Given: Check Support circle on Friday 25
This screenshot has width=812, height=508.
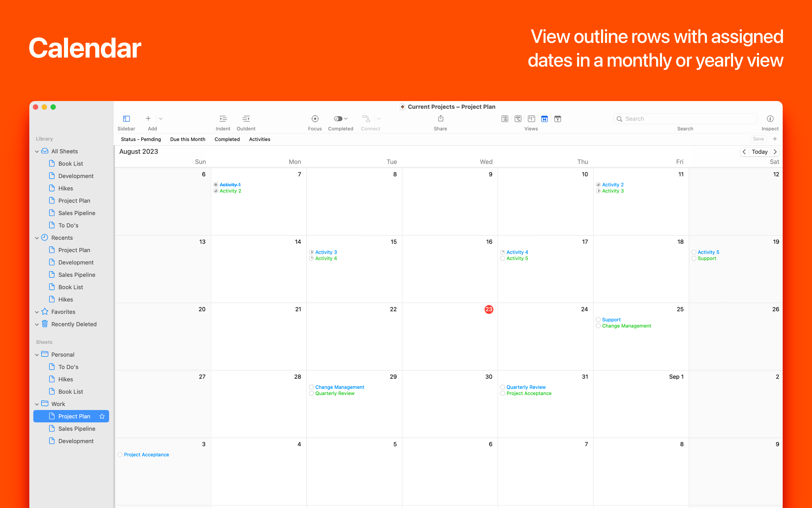Looking at the screenshot, I should pos(598,320).
